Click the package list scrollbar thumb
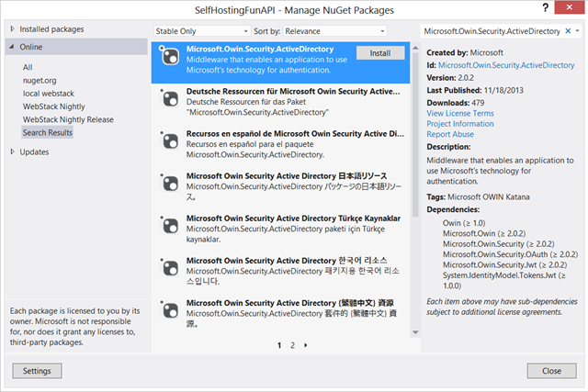Viewport: 588px width, 392px height. click(x=415, y=135)
